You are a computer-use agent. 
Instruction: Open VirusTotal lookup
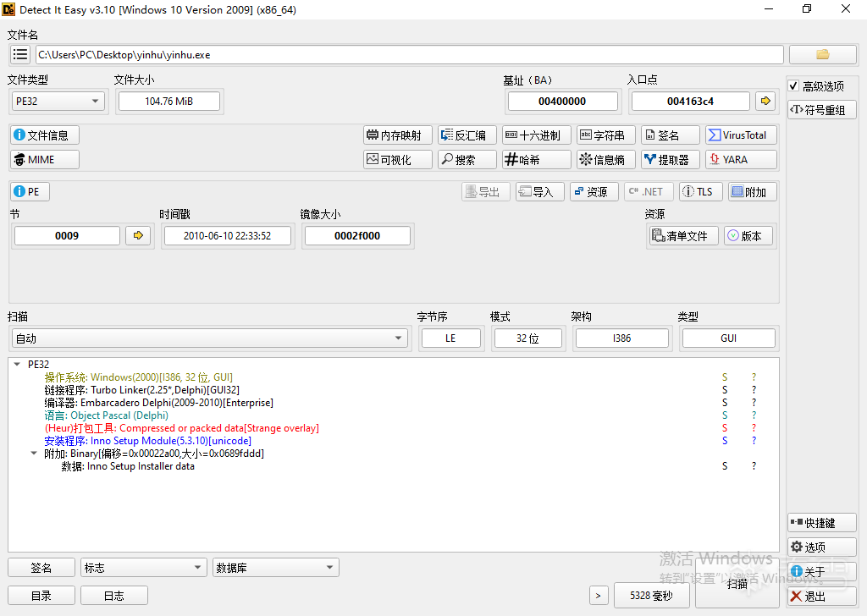741,135
